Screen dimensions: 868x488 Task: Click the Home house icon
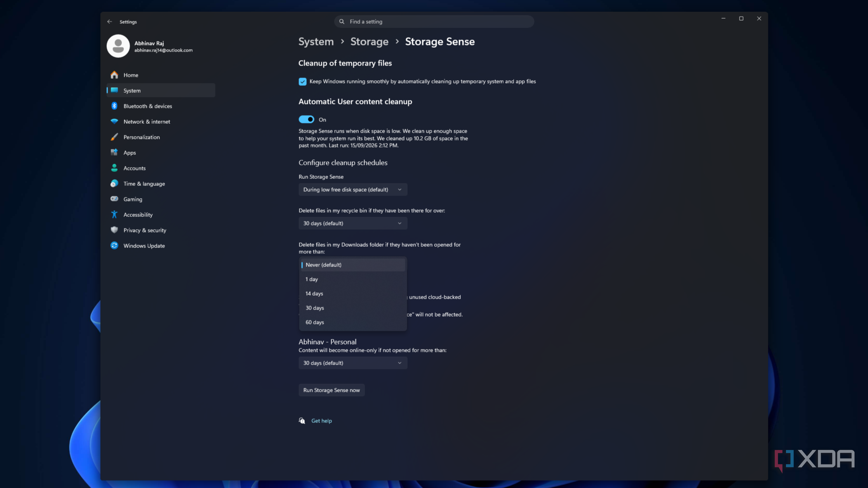(114, 75)
